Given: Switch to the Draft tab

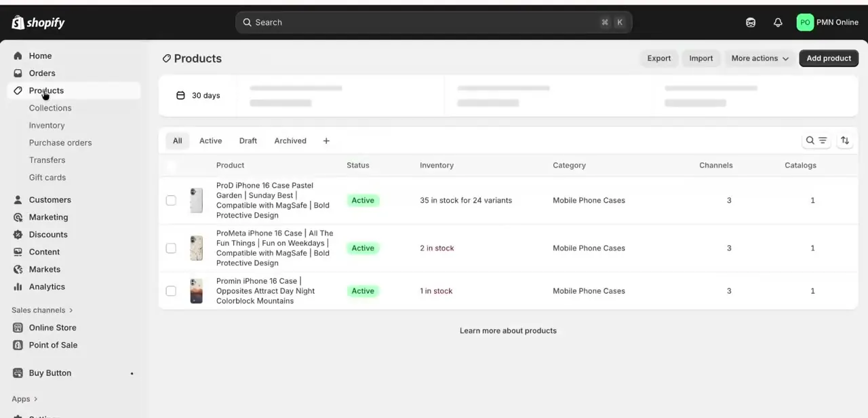Looking at the screenshot, I should click(x=248, y=141).
